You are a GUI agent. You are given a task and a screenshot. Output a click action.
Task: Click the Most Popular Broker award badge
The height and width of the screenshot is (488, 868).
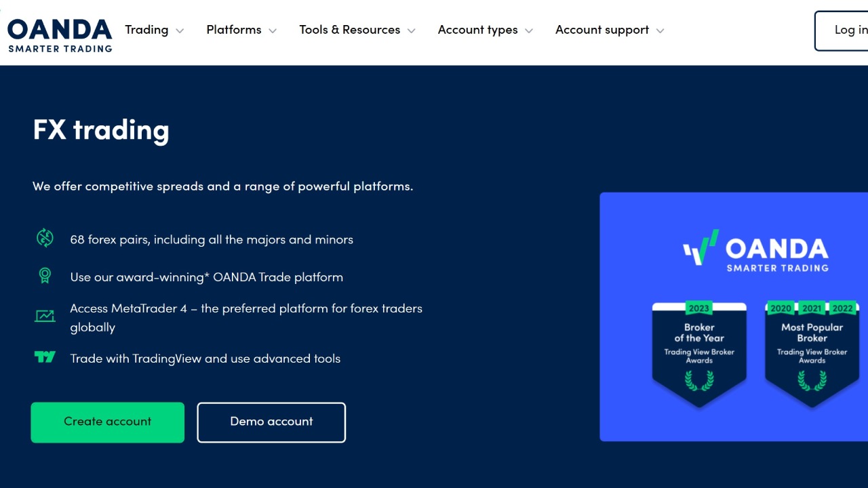(812, 352)
